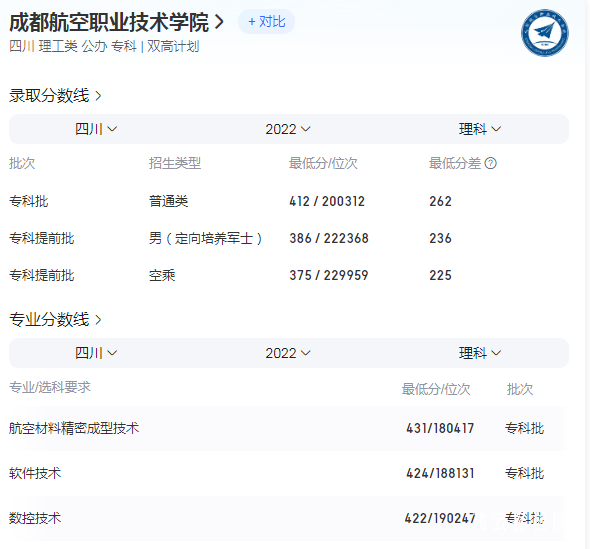Select the 最低分差 value 225
The width and height of the screenshot is (590, 549).
[440, 275]
